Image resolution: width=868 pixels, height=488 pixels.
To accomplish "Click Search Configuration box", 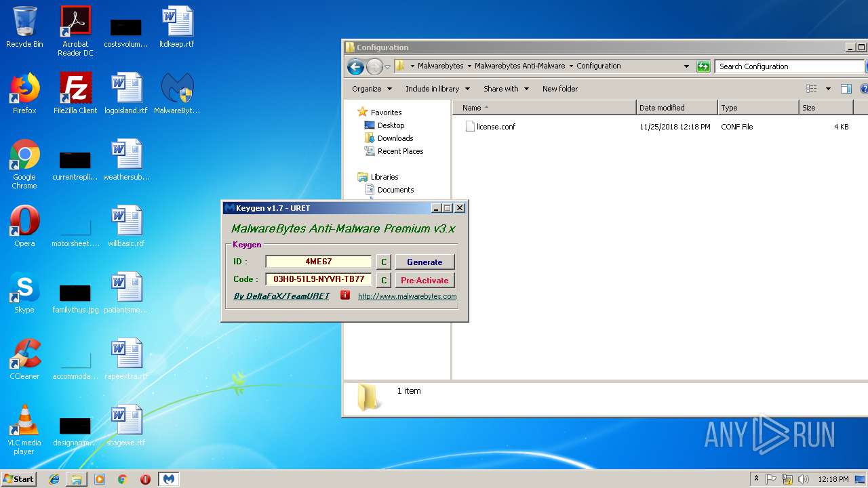I will 789,66.
